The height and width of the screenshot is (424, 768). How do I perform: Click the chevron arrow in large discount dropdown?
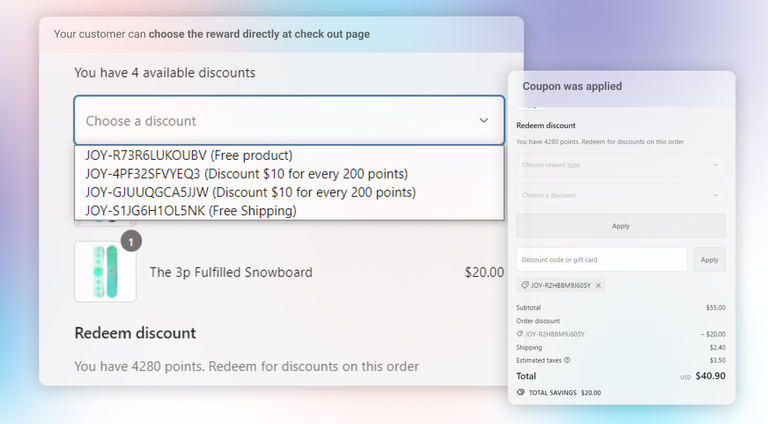point(484,121)
